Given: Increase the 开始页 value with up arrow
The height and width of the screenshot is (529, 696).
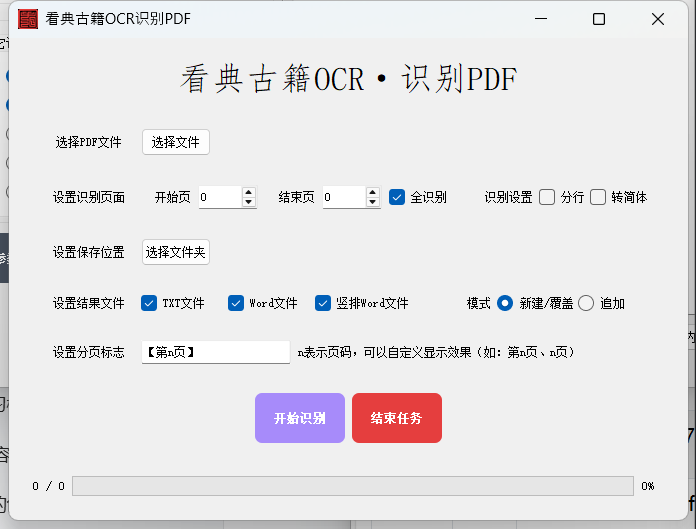Looking at the screenshot, I should [249, 192].
